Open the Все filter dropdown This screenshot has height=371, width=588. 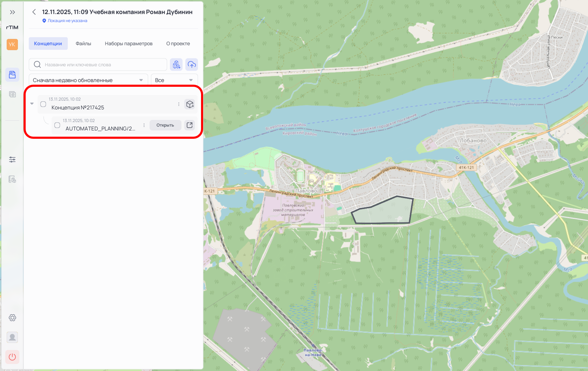pyautogui.click(x=174, y=80)
